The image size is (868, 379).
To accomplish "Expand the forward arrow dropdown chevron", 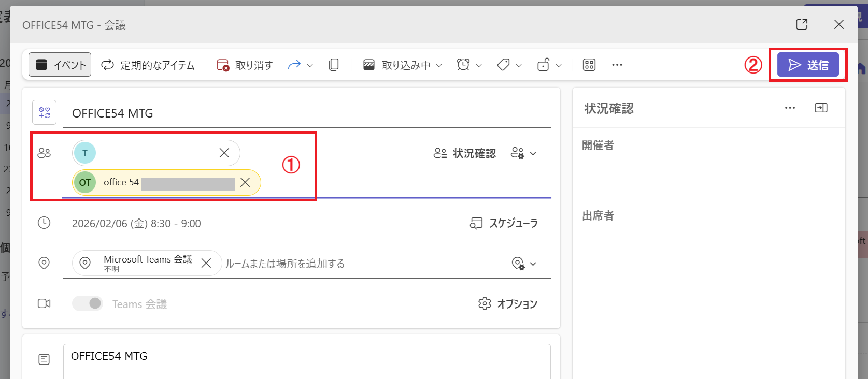I will click(310, 65).
